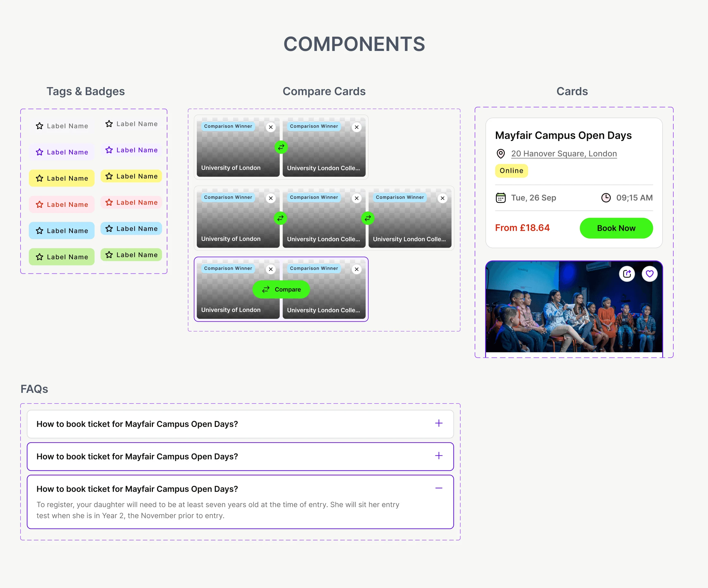Screen dimensions: 708x588
Task: Close the third card in the three-card compare row
Action: click(x=443, y=199)
